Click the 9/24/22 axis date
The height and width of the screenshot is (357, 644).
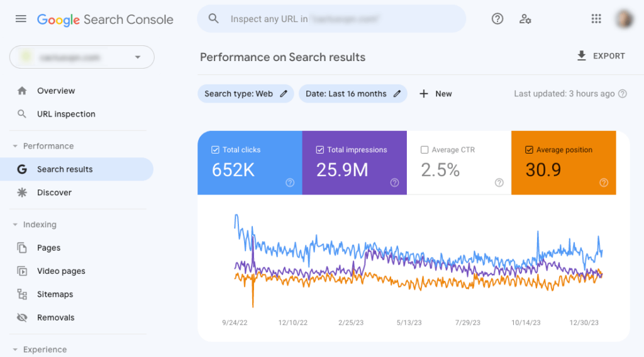235,323
